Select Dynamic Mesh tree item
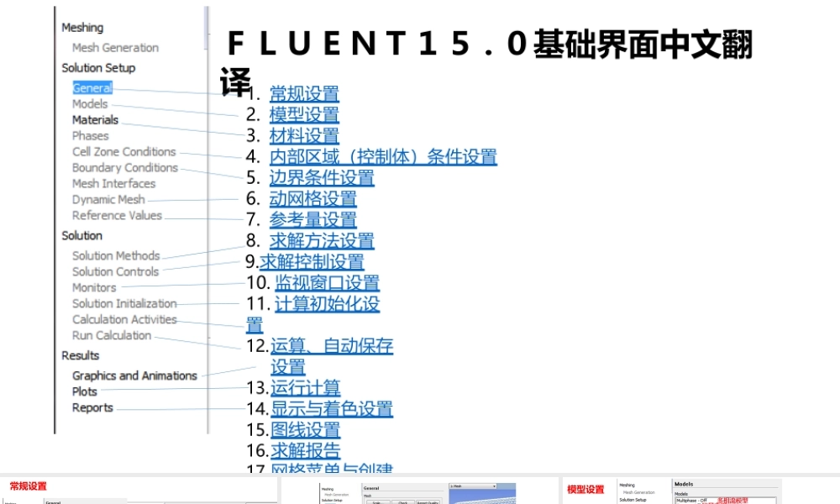 108,200
